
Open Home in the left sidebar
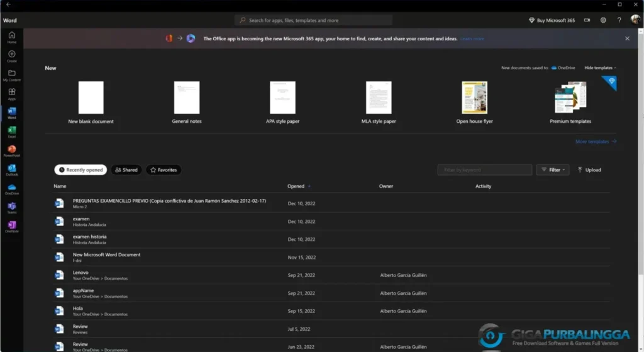[x=12, y=37]
